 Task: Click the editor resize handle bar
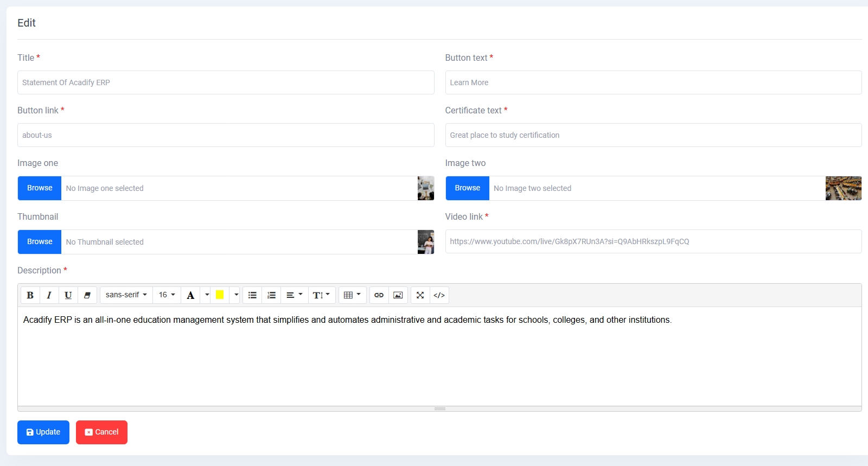(439, 408)
